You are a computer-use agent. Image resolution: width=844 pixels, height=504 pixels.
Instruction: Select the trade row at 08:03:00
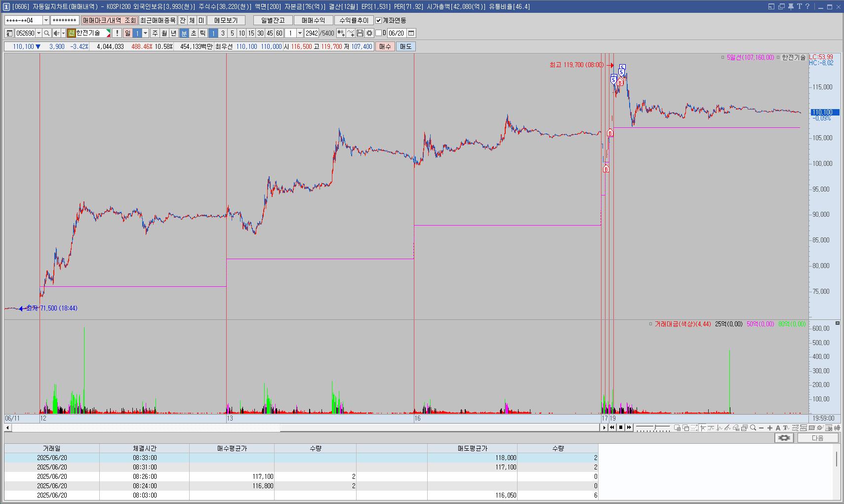click(301, 495)
